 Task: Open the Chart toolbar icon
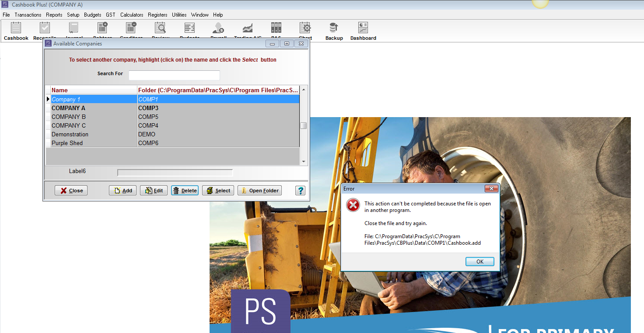click(305, 28)
